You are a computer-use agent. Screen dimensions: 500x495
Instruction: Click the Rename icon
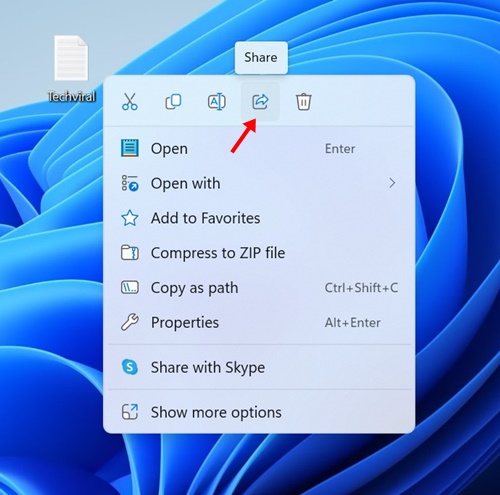pyautogui.click(x=217, y=102)
